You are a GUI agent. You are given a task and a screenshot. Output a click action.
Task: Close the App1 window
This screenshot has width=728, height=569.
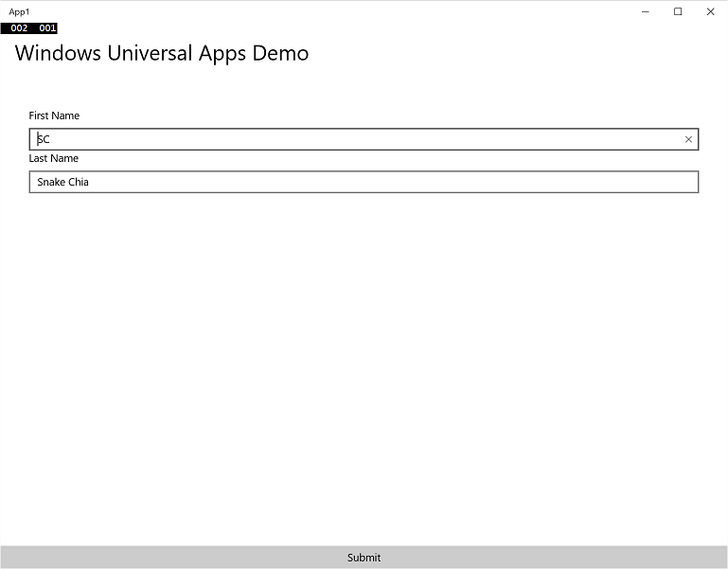710,11
